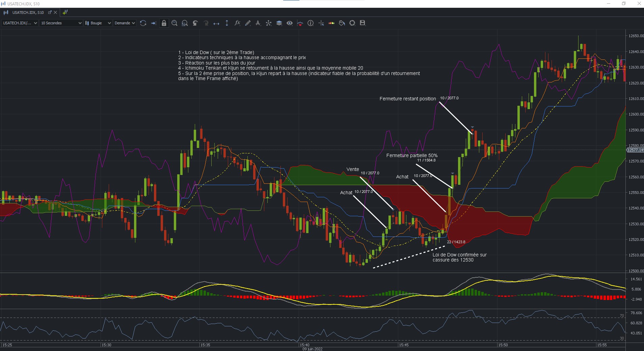The image size is (644, 351).
Task: Click the numbered strategy notes text block
Action: click(299, 66)
